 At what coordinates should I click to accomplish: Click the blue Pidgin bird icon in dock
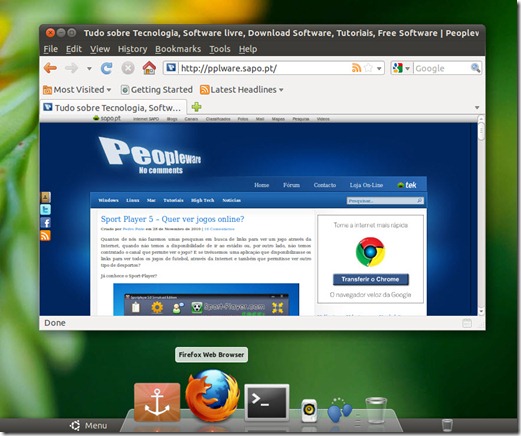(339, 410)
